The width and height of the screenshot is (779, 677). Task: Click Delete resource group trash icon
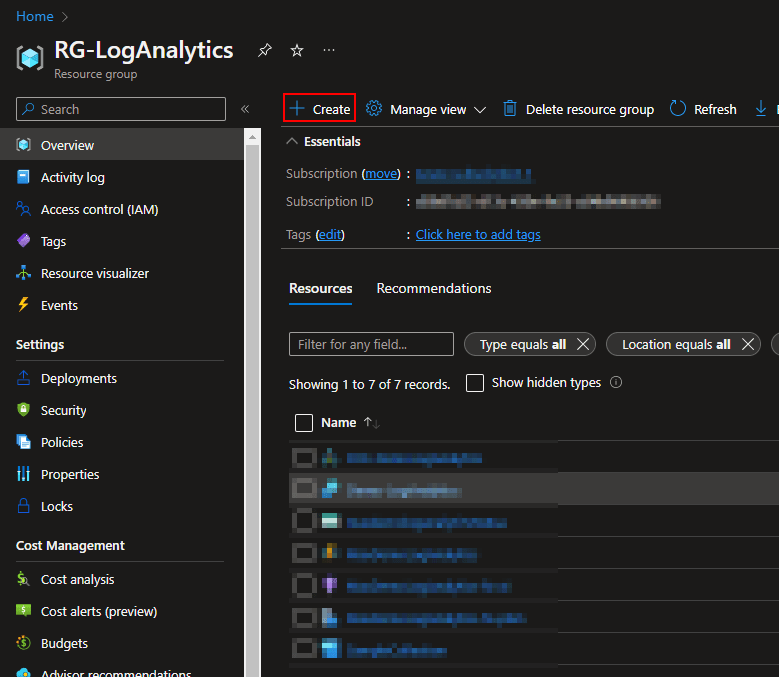pos(510,109)
